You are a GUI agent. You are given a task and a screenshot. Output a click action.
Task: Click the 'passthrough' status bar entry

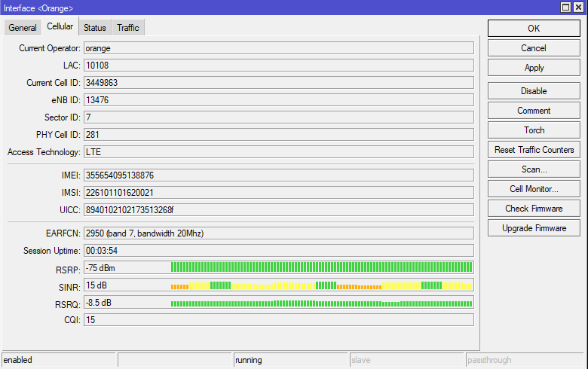(x=525, y=360)
